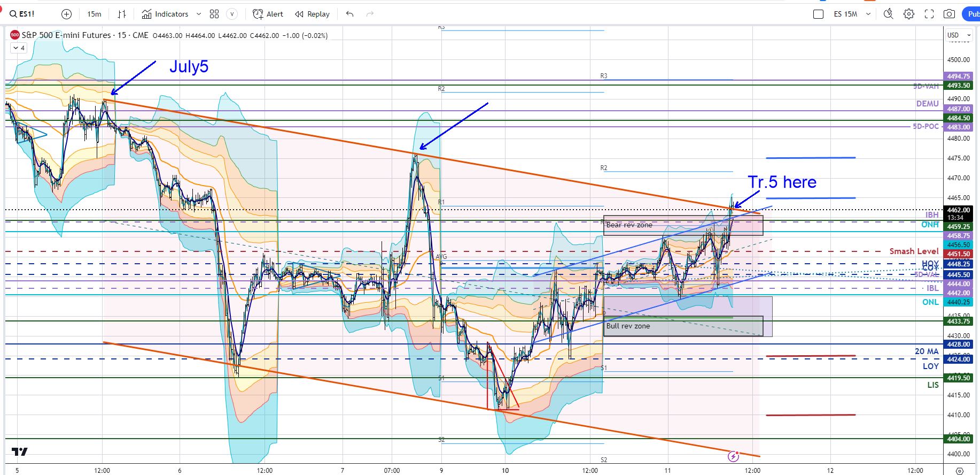
Task: Open layout setup square icon
Action: click(x=818, y=14)
